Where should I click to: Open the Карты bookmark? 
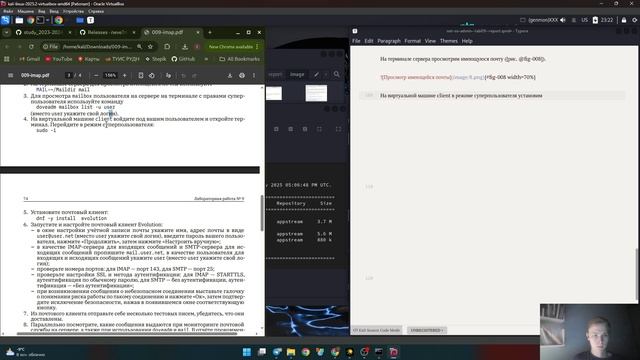tap(88, 59)
